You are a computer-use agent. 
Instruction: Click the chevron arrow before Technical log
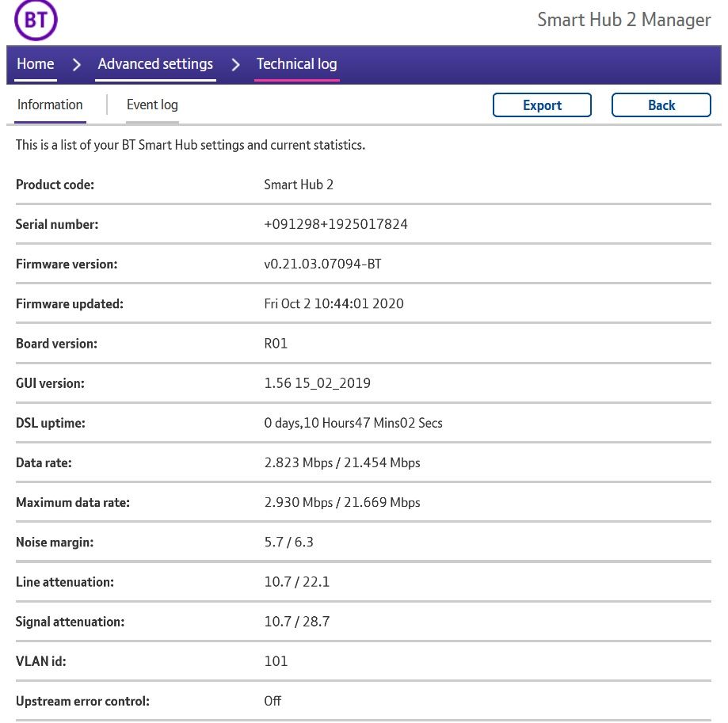point(235,65)
